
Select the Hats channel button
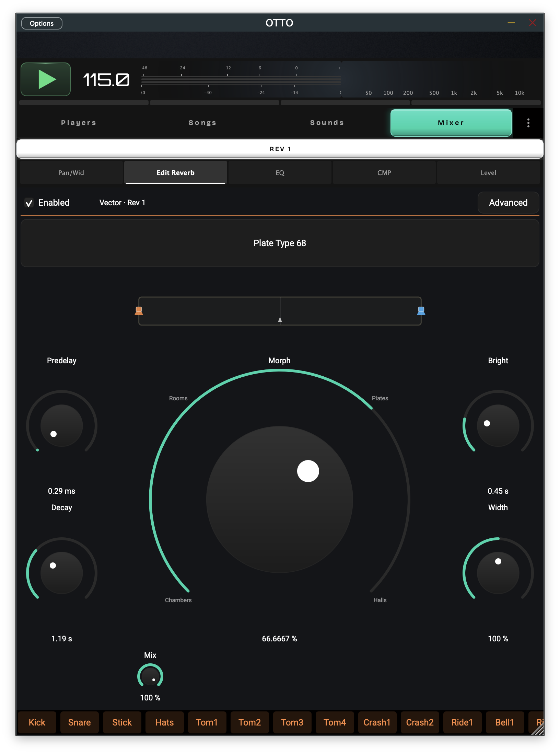pos(164,722)
